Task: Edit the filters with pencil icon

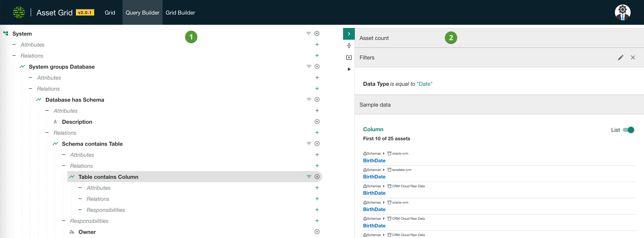Action: [621, 57]
